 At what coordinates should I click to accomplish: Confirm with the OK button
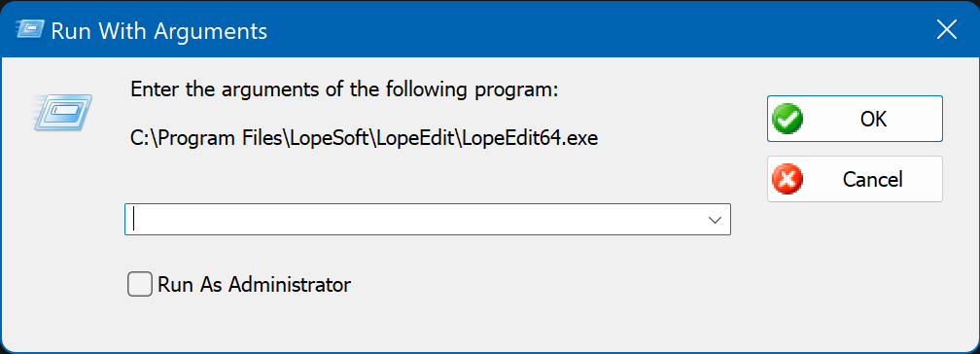[855, 119]
